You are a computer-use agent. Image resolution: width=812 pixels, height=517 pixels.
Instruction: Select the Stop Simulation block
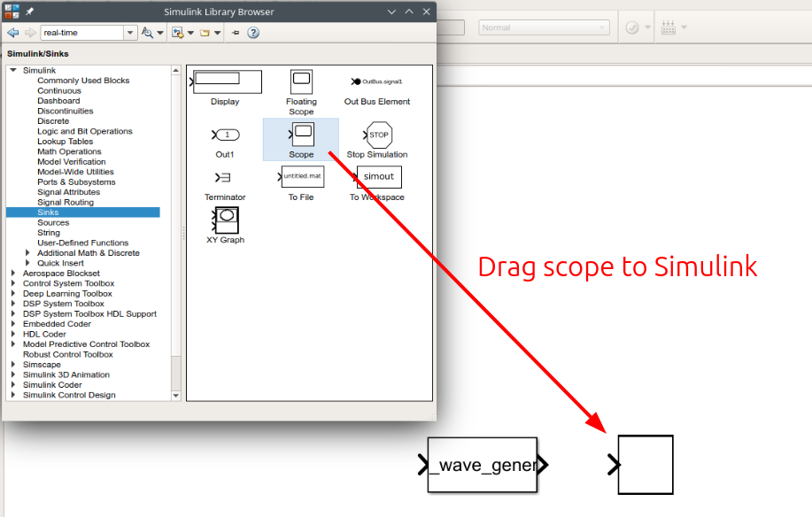pyautogui.click(x=378, y=136)
